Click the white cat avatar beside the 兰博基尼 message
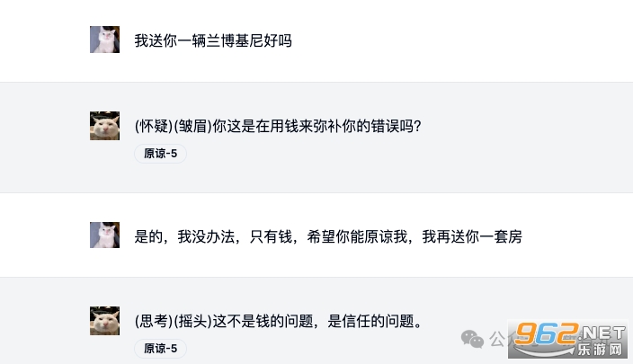Screen dimensions: 633x364 [104, 40]
